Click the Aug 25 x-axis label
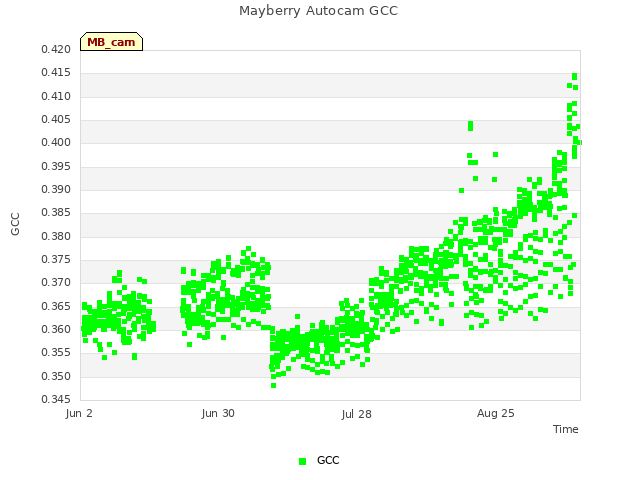Viewport: 640px width, 480px height. click(x=496, y=413)
